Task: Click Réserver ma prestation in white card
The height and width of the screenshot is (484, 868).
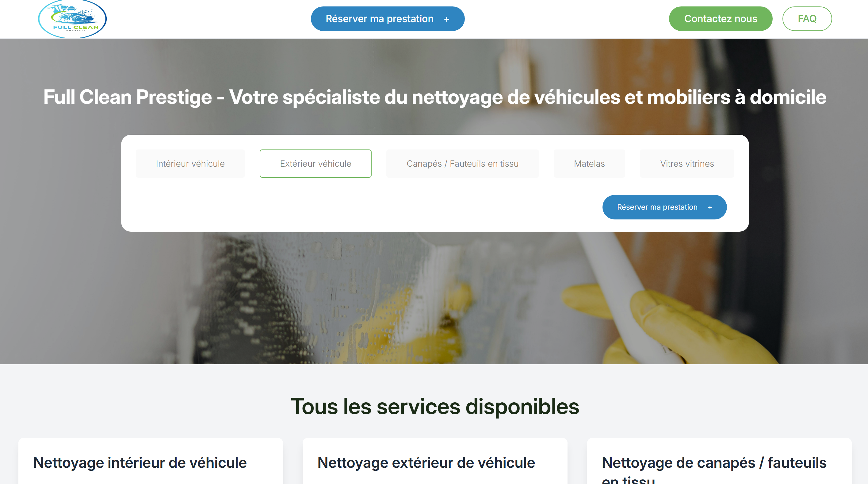Action: click(664, 207)
